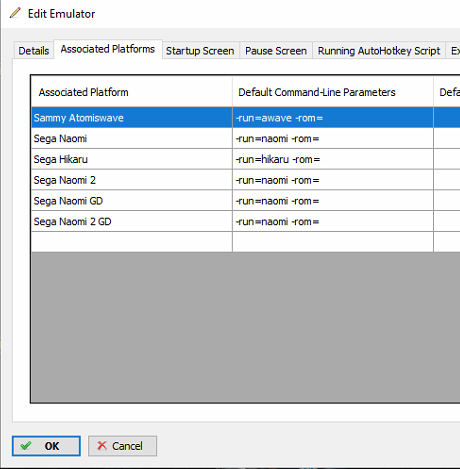Select the Sega Naomi GD platform cell
The height and width of the screenshot is (469, 460).
click(x=132, y=201)
